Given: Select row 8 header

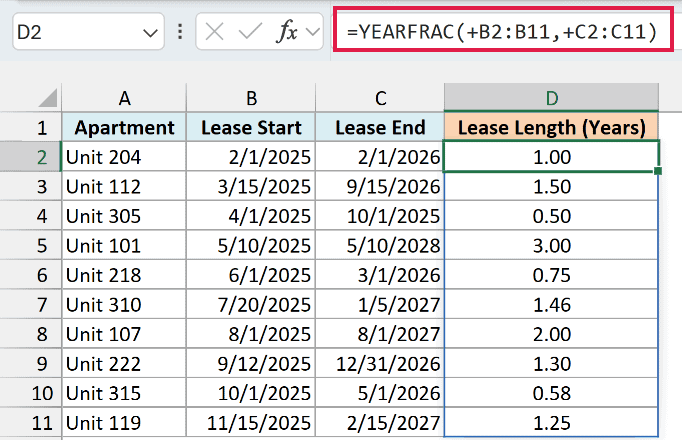Looking at the screenshot, I should [x=30, y=334].
